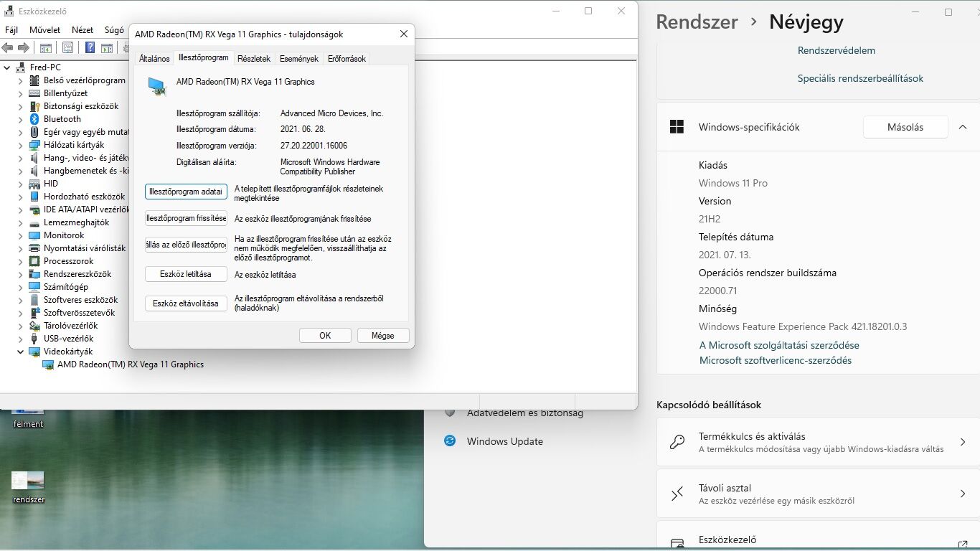Collapse the Windows-specifikációk section chevron
This screenshot has width=980, height=551.
(x=962, y=127)
